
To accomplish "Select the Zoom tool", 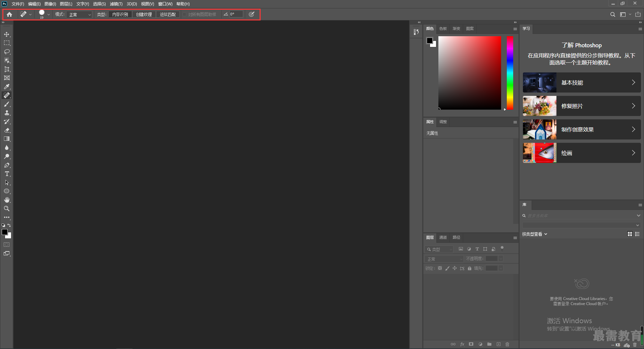I will tap(7, 209).
